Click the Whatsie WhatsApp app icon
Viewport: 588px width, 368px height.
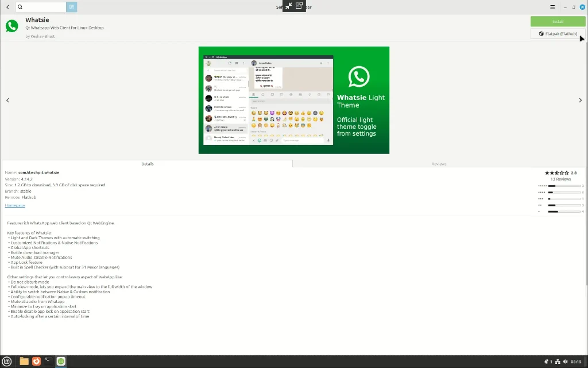[x=11, y=26]
